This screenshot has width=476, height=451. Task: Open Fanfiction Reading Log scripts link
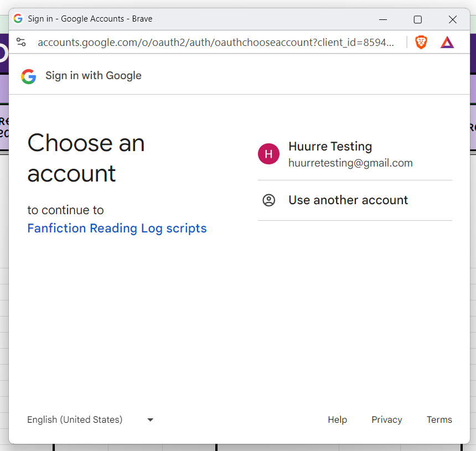pyautogui.click(x=117, y=228)
